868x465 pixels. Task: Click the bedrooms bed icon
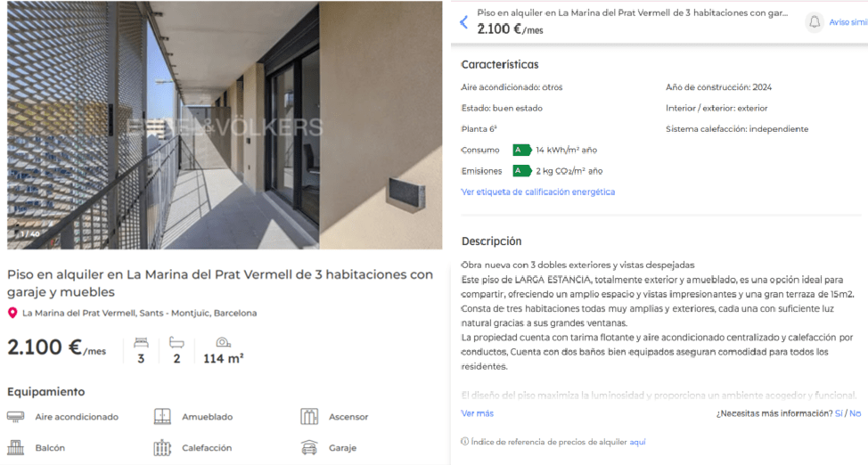click(141, 343)
